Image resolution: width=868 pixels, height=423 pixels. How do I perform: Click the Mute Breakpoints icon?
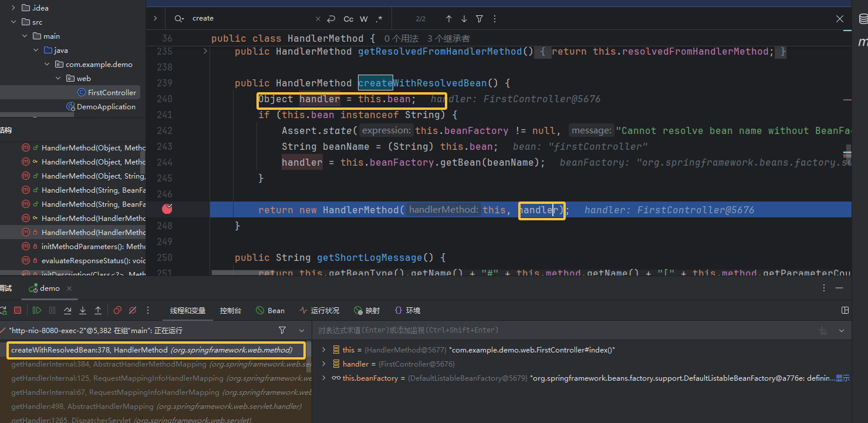pyautogui.click(x=133, y=310)
